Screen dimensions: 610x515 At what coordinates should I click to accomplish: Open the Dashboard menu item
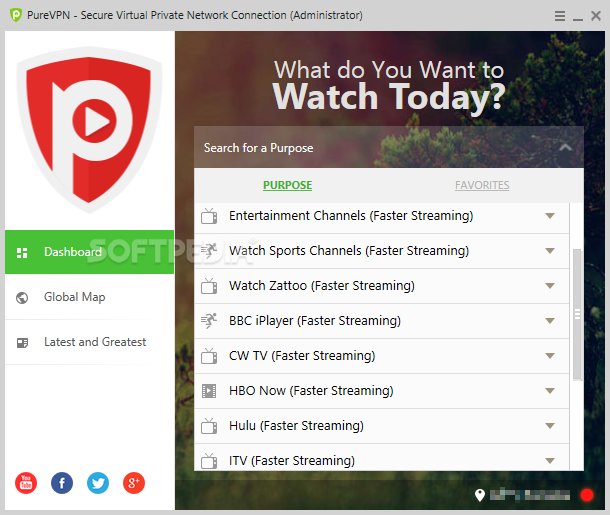tap(89, 252)
